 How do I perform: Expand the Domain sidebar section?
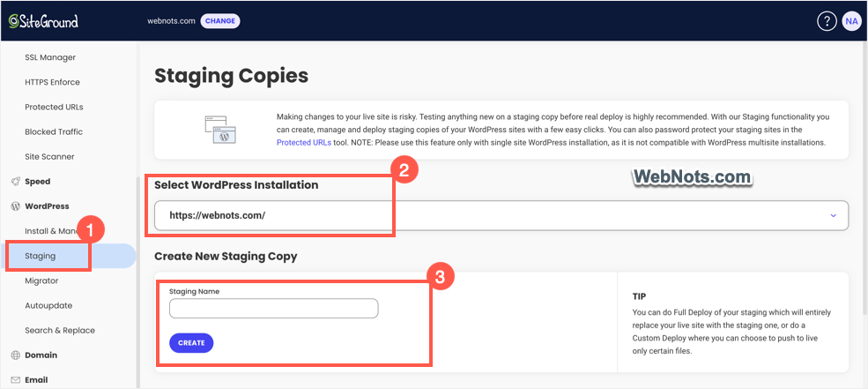click(41, 355)
